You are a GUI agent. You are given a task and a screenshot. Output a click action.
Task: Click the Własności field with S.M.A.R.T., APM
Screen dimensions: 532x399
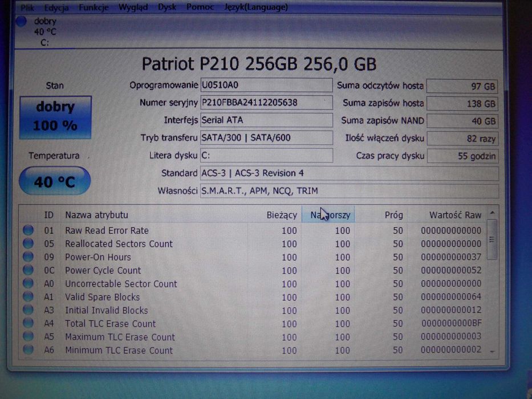[x=350, y=191]
